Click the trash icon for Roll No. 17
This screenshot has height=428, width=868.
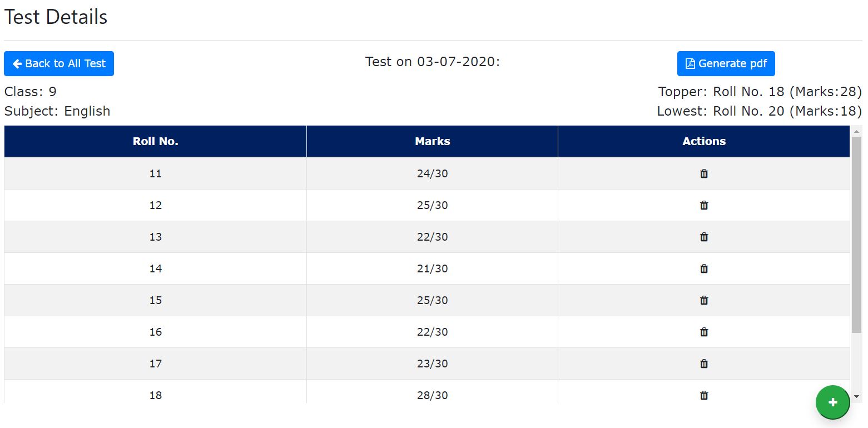[x=704, y=364]
